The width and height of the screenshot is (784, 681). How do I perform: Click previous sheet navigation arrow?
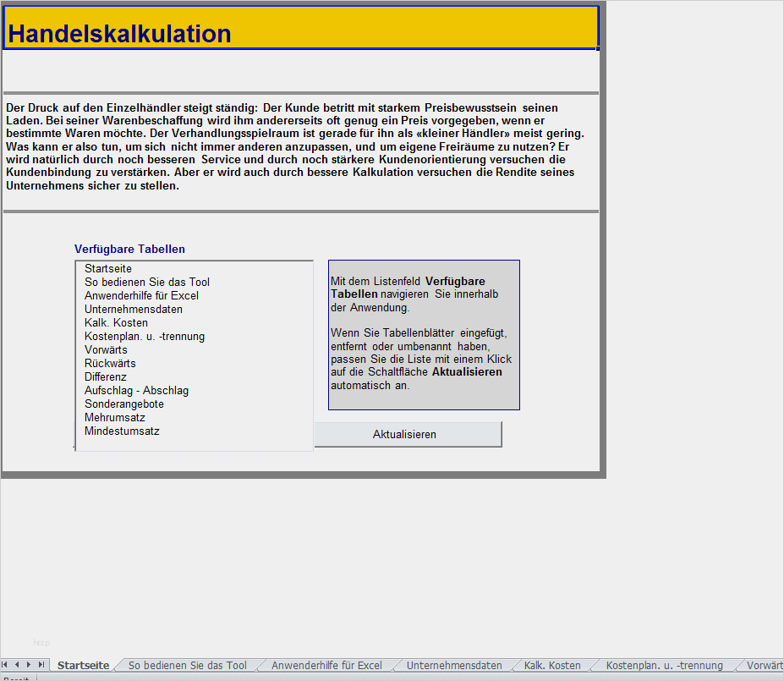click(17, 664)
